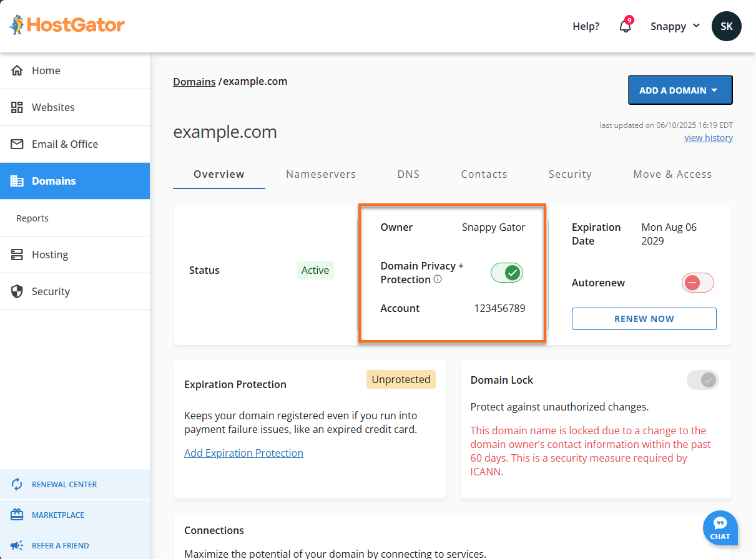The height and width of the screenshot is (559, 756).
Task: Launch the HostGator live chat widget
Action: tap(720, 528)
